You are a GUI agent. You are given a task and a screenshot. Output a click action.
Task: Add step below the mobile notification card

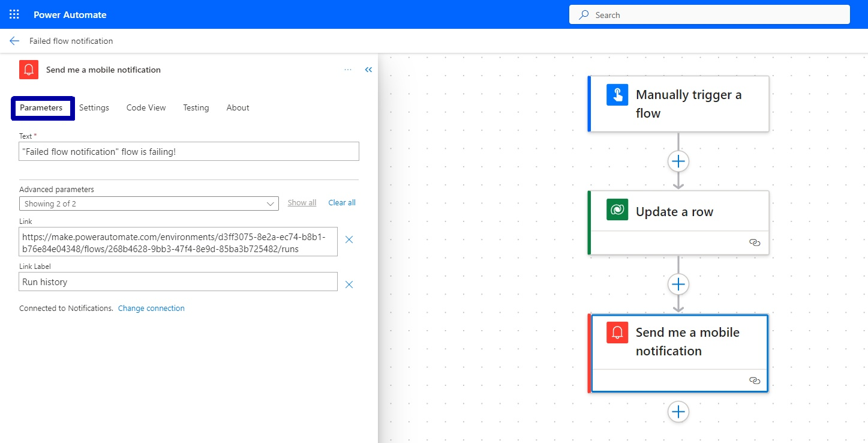point(678,412)
